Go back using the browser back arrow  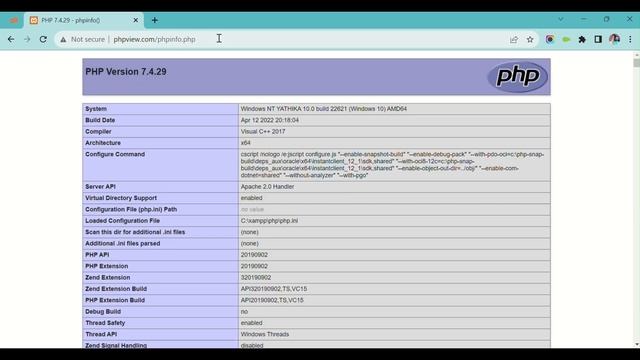click(11, 40)
